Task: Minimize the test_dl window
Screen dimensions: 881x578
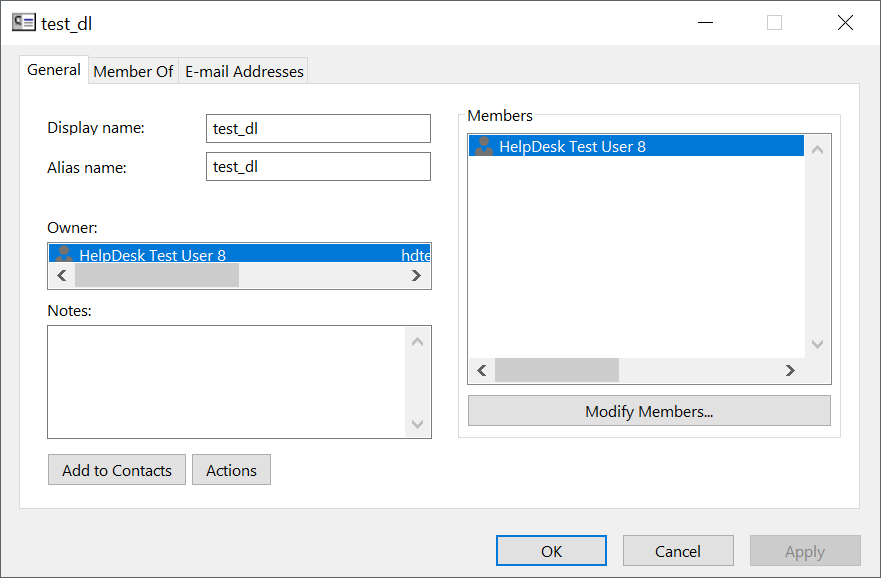Action: click(705, 22)
